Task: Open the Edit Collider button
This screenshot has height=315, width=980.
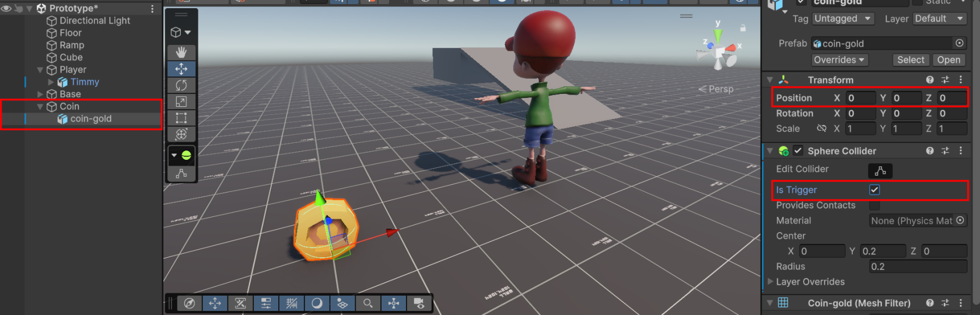Action: tap(880, 170)
